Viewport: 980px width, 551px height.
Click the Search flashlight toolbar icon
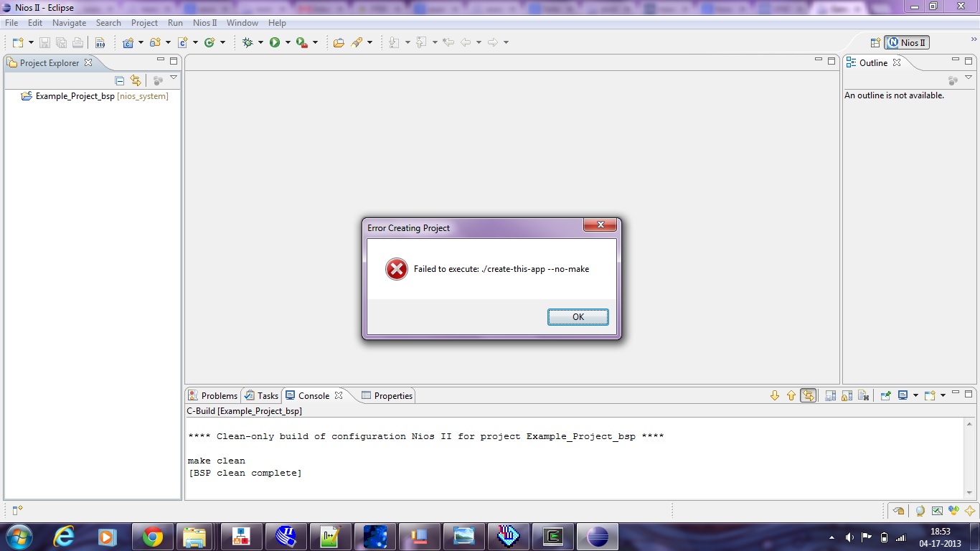pyautogui.click(x=357, y=42)
